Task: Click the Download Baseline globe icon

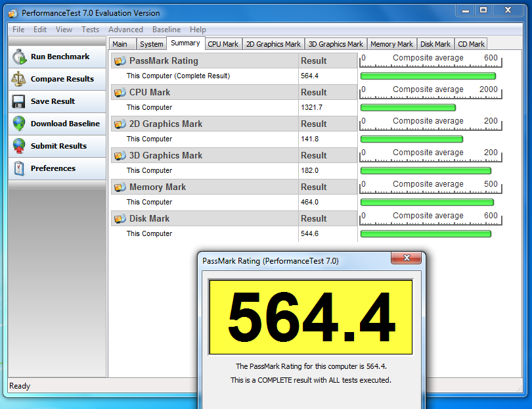Action: point(19,124)
